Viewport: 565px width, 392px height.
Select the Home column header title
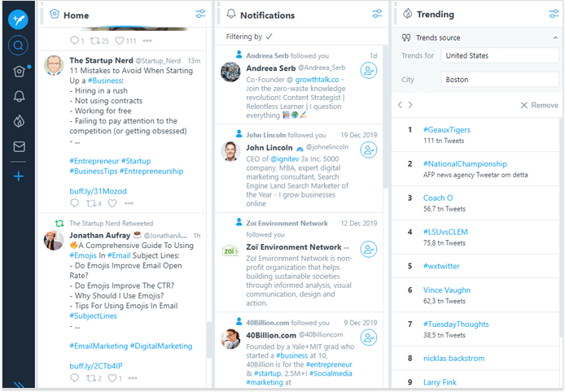(x=76, y=15)
